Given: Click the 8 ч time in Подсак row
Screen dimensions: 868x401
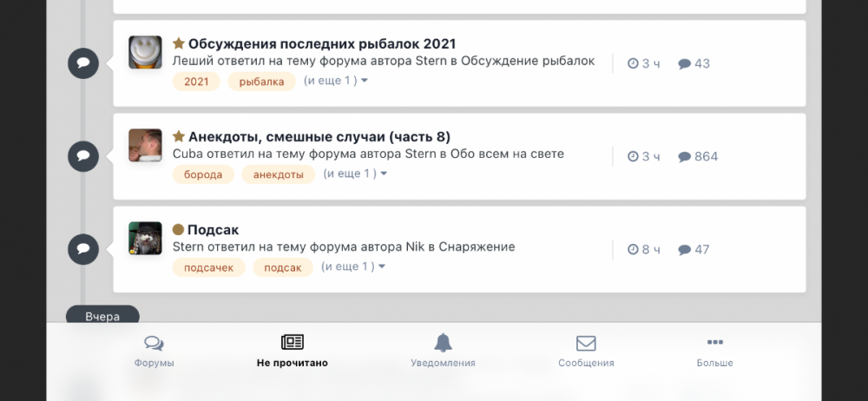Looking at the screenshot, I should point(644,250).
